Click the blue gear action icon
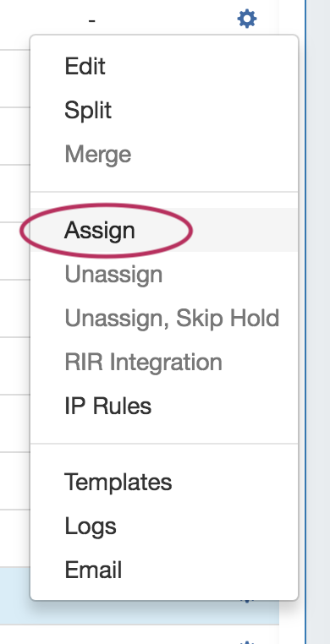This screenshot has height=644, width=330. point(247,19)
